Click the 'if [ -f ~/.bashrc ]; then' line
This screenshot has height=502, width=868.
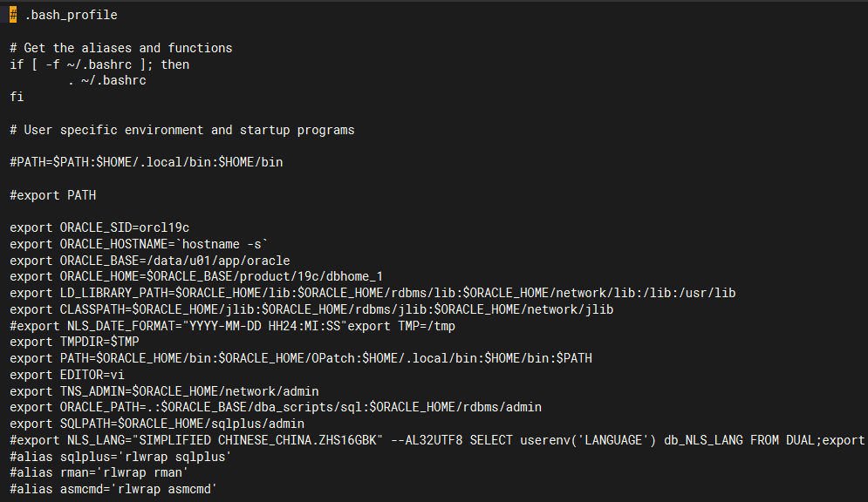(x=99, y=64)
